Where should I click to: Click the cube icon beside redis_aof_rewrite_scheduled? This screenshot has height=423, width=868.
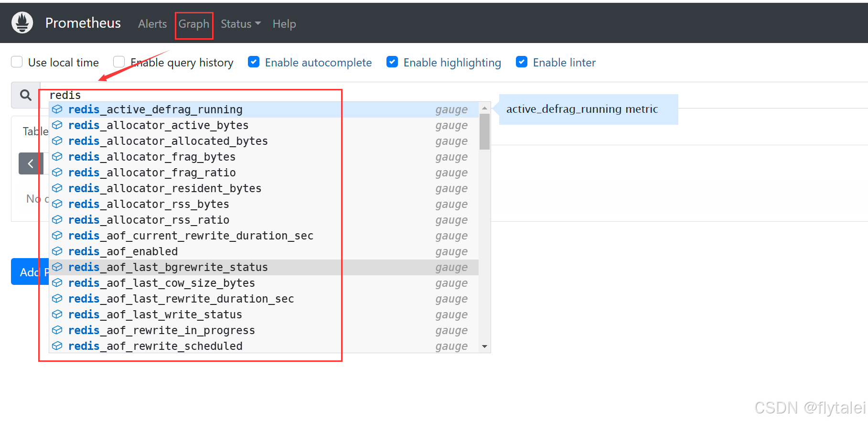57,346
